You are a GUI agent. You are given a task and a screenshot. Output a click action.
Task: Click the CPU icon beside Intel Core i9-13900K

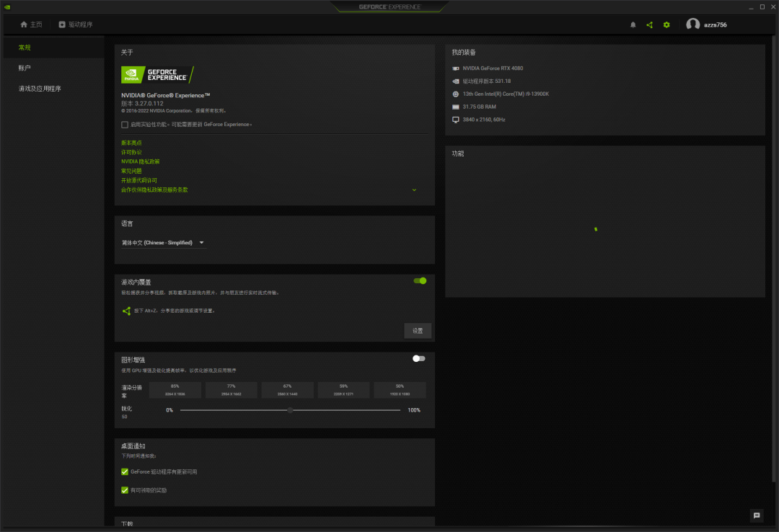click(456, 94)
